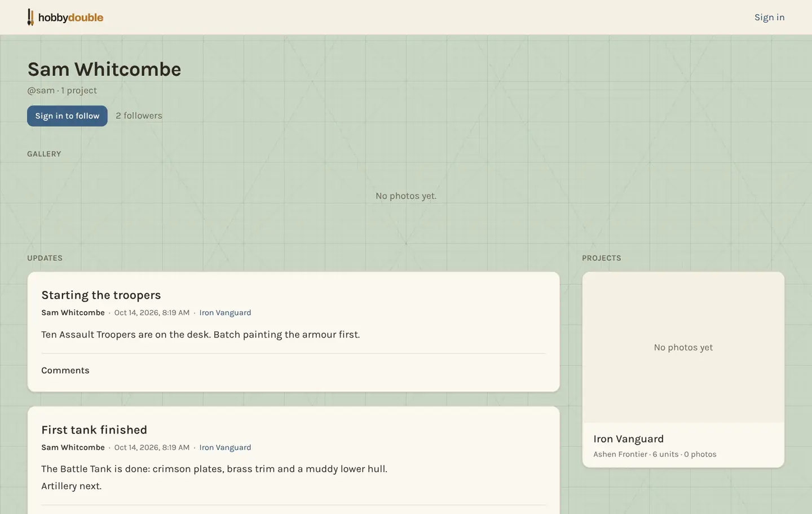Click The Battle Tank is done text line
Image resolution: width=812 pixels, height=514 pixels.
[214, 469]
